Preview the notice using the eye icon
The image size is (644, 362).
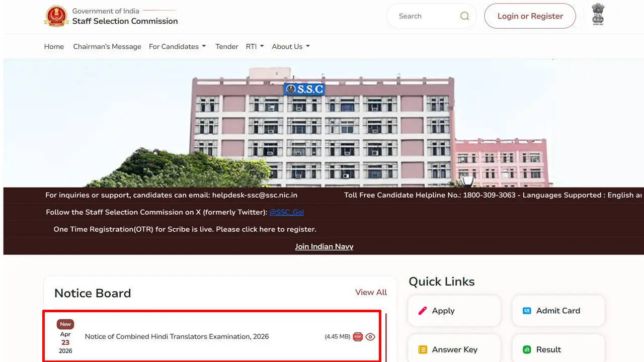point(370,337)
